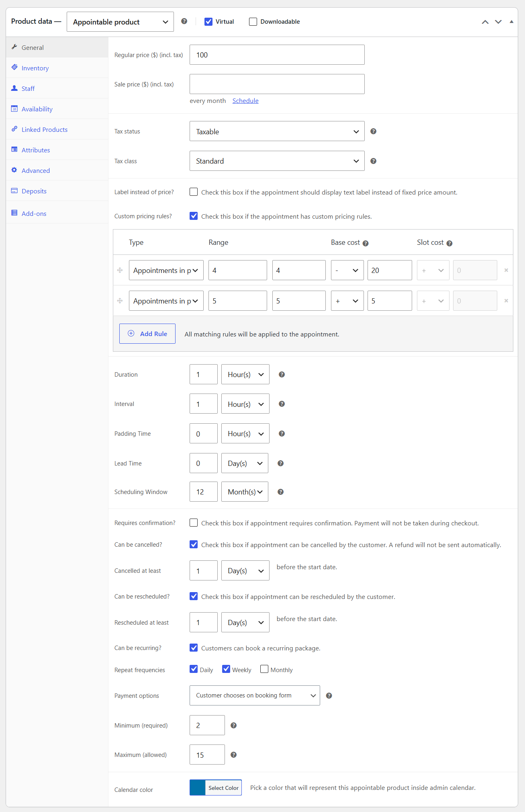Click the Scheduling Window number field

point(204,492)
